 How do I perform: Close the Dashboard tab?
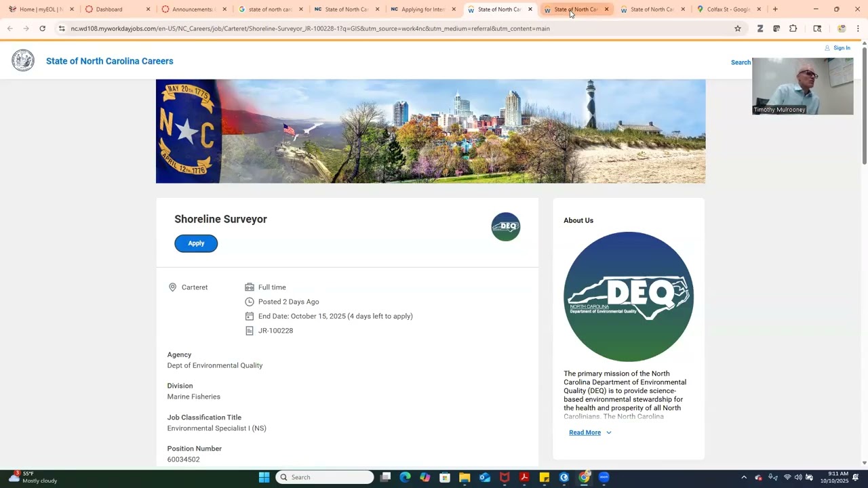click(x=148, y=9)
